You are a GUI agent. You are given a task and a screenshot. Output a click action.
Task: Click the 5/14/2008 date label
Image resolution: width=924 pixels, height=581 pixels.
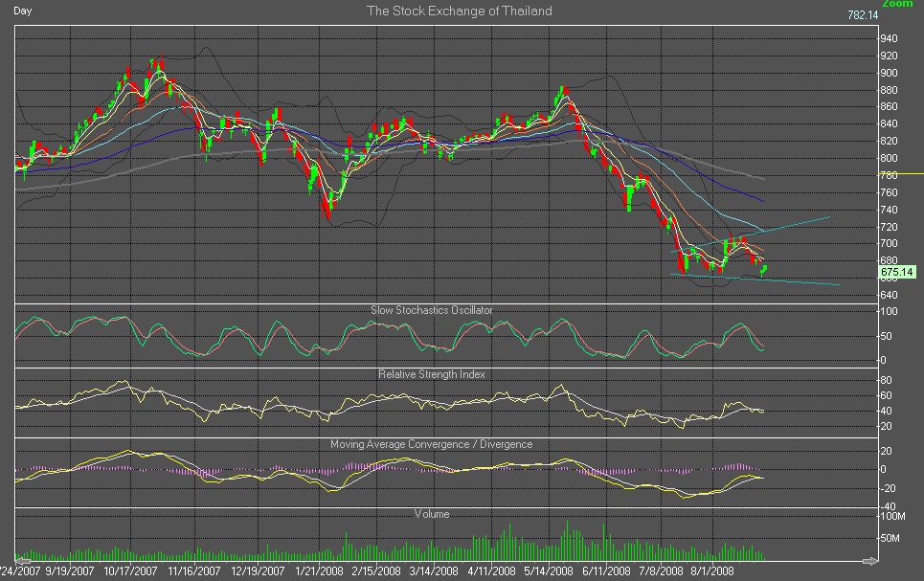tap(549, 571)
